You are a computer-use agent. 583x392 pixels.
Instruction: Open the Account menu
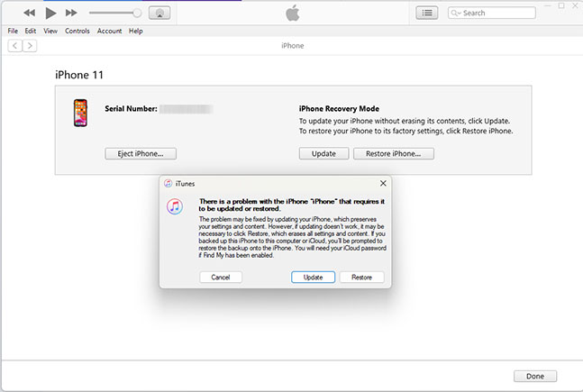tap(109, 31)
